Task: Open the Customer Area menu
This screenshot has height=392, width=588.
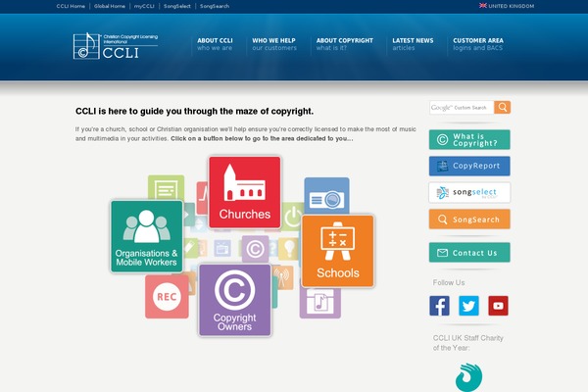Action: pos(478,44)
